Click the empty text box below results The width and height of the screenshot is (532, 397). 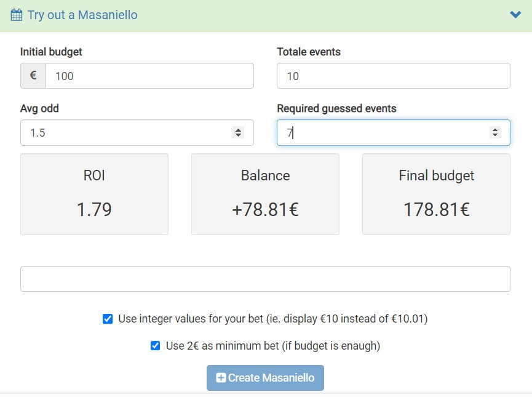click(x=265, y=279)
